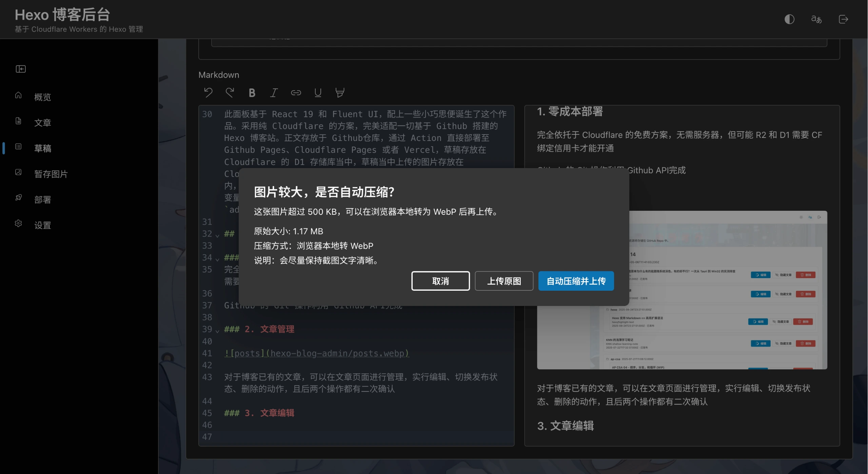Click the preview screenshot thumbnail

(682, 290)
